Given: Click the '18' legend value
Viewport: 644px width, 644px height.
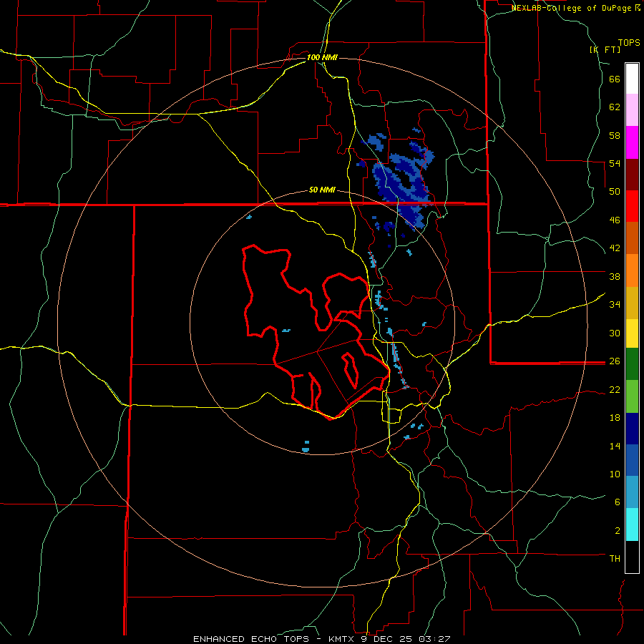Looking at the screenshot, I should pyautogui.click(x=615, y=418).
